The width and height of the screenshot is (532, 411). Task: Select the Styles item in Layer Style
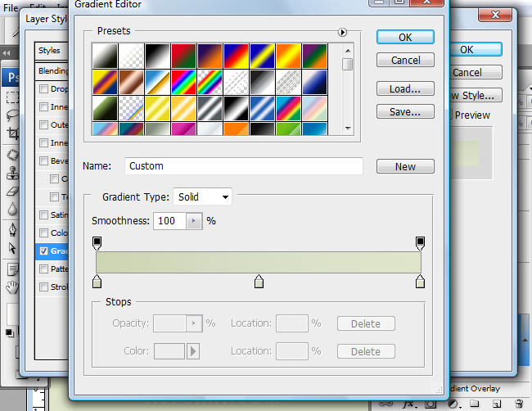click(52, 51)
